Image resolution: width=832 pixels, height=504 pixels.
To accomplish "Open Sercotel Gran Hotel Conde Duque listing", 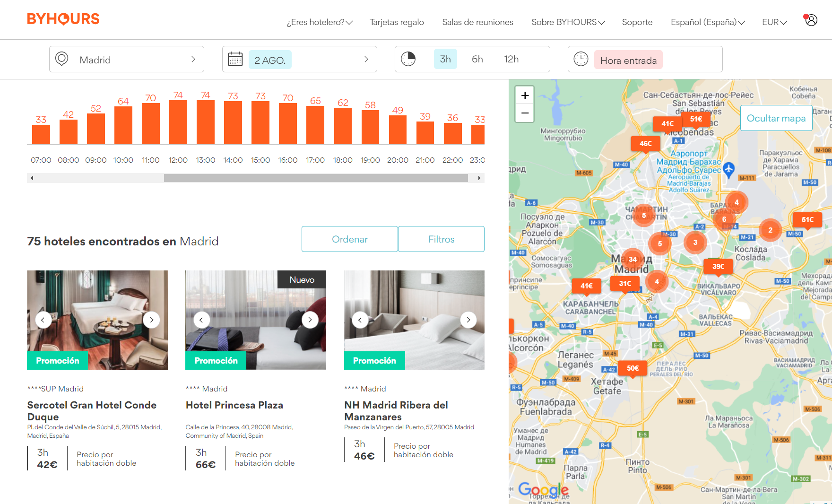I will point(92,411).
